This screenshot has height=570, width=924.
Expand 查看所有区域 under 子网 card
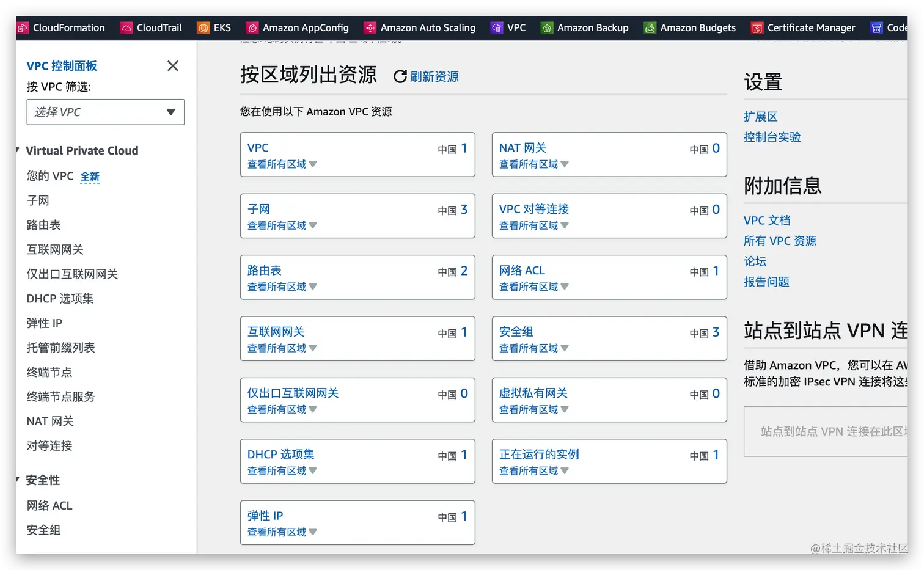[282, 225]
